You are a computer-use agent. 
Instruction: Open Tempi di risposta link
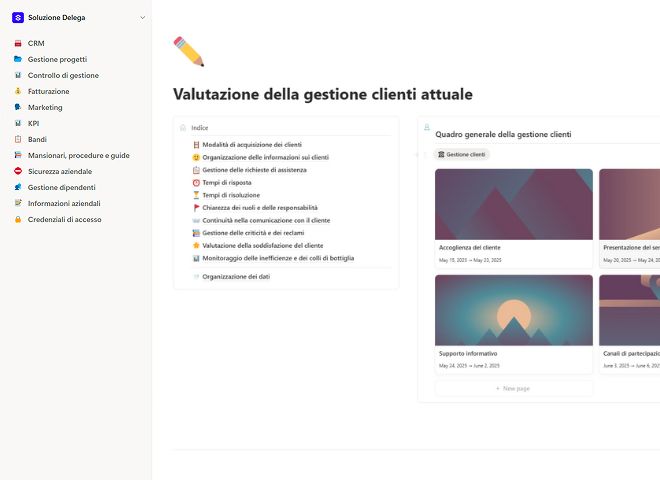[227, 182]
